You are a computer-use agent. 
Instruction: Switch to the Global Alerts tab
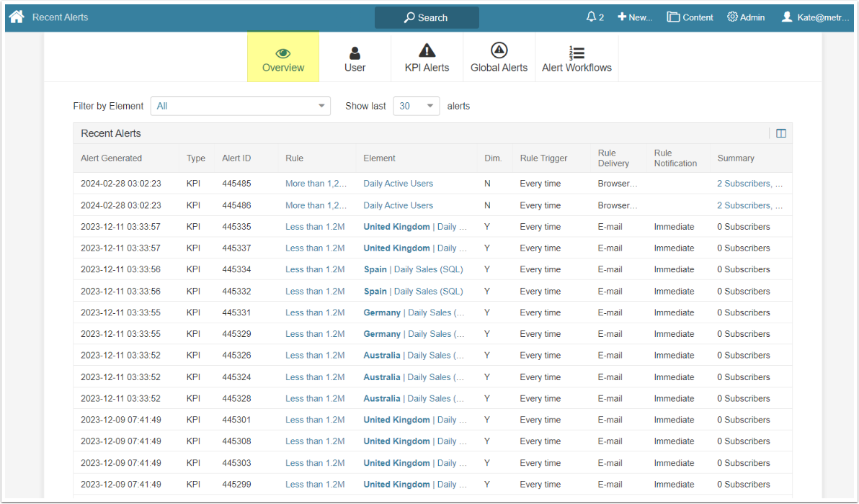pyautogui.click(x=499, y=58)
